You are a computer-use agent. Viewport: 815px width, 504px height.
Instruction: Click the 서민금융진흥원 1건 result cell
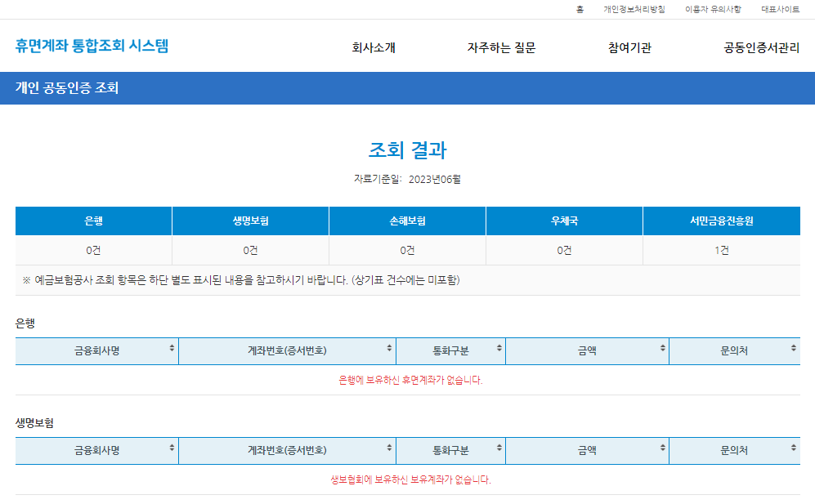721,250
